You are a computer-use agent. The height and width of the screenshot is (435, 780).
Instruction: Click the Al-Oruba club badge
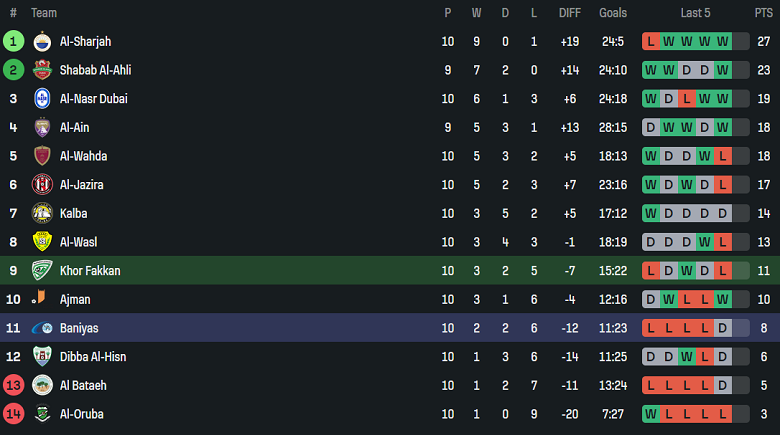click(x=42, y=414)
